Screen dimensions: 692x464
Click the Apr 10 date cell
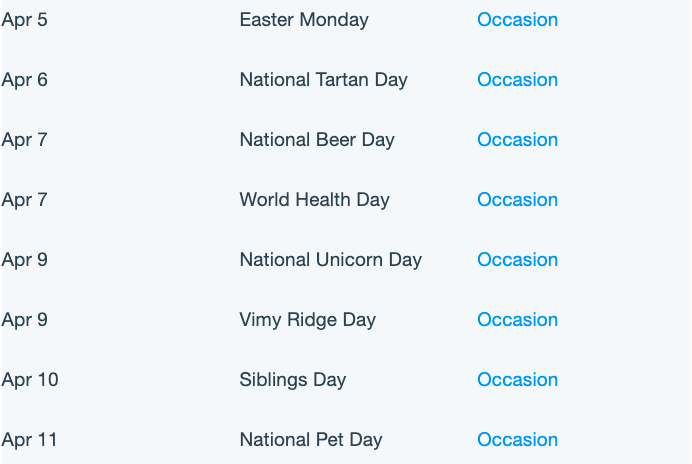coord(30,381)
